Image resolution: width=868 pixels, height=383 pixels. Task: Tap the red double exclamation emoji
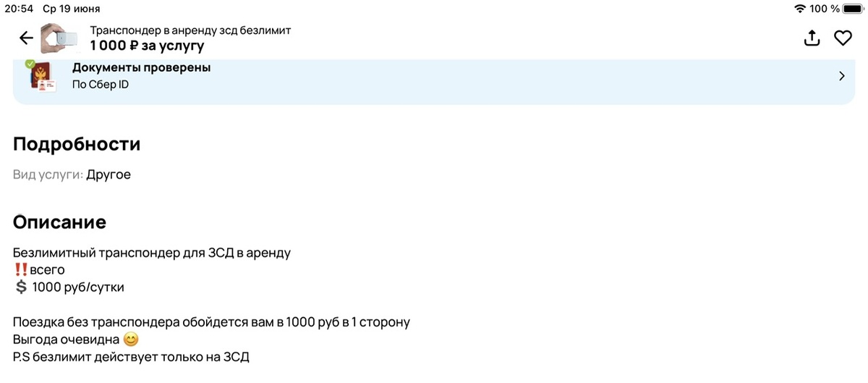[20, 270]
